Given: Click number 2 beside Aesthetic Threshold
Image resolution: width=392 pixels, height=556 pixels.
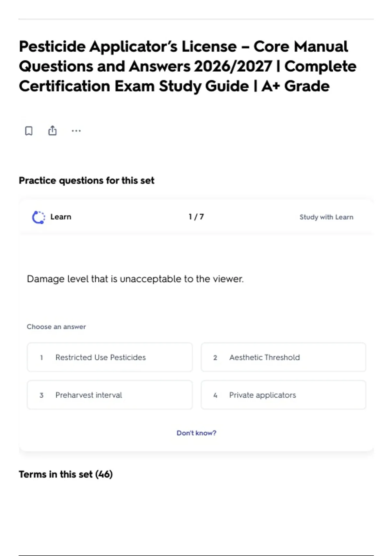Looking at the screenshot, I should click(x=215, y=357).
